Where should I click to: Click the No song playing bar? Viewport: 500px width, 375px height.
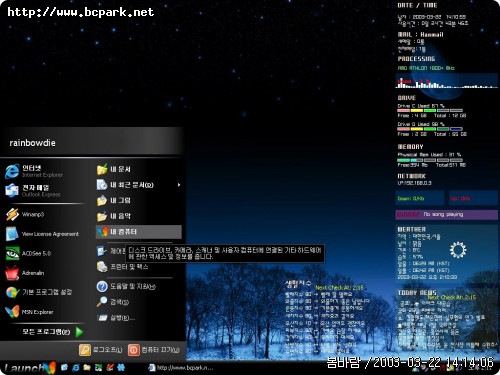446,214
